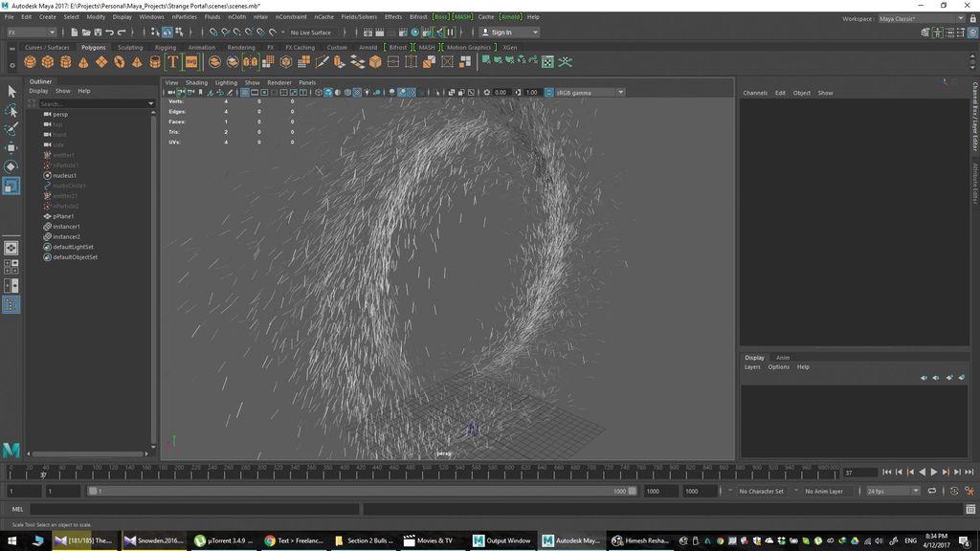Select the Polygon Cube creation tool on the shelf
This screenshot has height=551, width=980.
click(x=48, y=61)
